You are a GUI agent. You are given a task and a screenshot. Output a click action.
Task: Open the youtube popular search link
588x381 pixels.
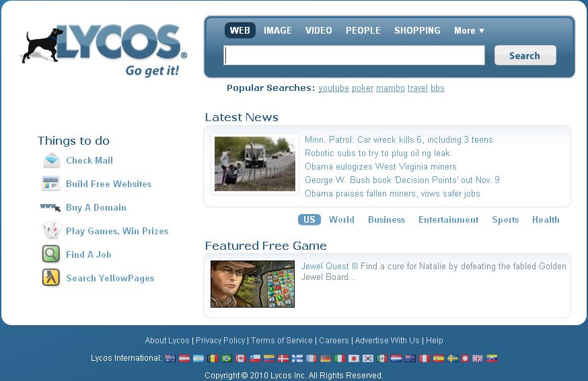334,88
